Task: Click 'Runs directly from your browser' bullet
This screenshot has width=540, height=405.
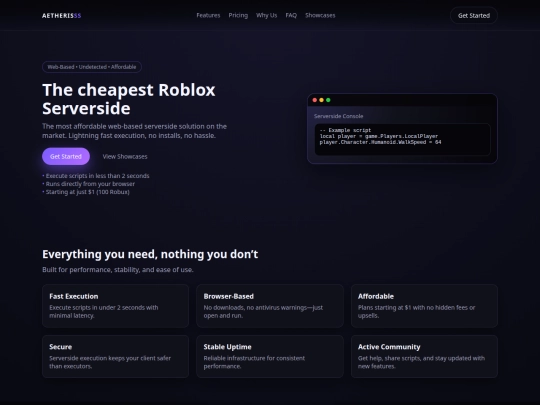Action: point(89,184)
